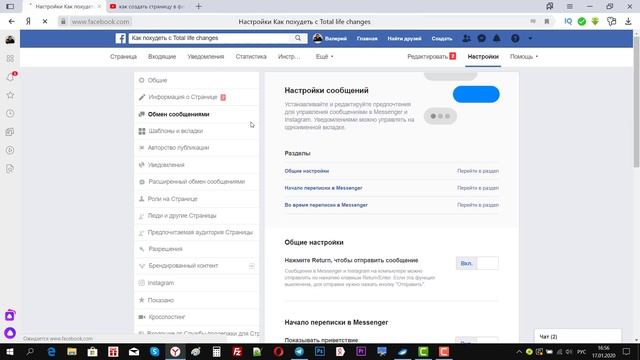Image resolution: width=640 pixels, height=360 pixels.
Task: Open the Статистика tab
Action: (251, 57)
